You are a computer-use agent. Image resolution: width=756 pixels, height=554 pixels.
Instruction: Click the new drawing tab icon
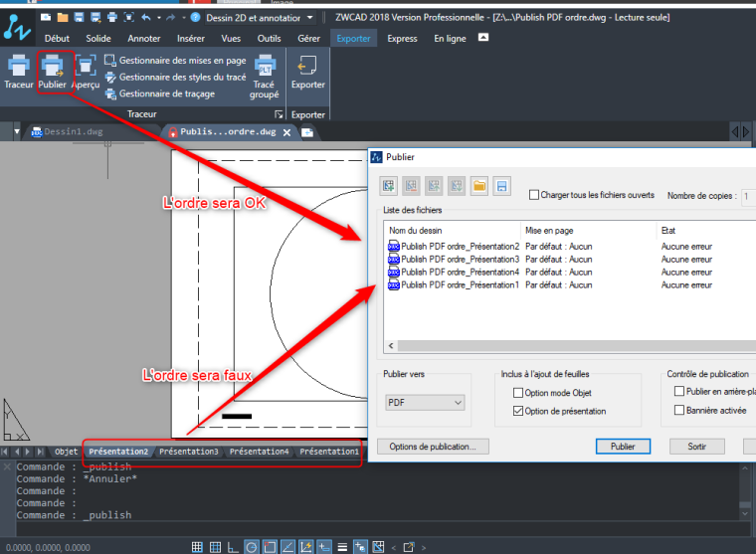pyautogui.click(x=307, y=132)
